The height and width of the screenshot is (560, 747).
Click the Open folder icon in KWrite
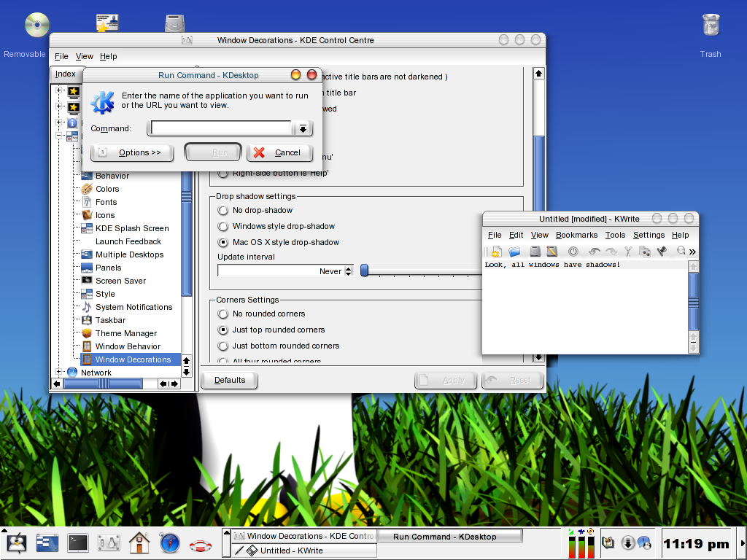[x=514, y=252]
